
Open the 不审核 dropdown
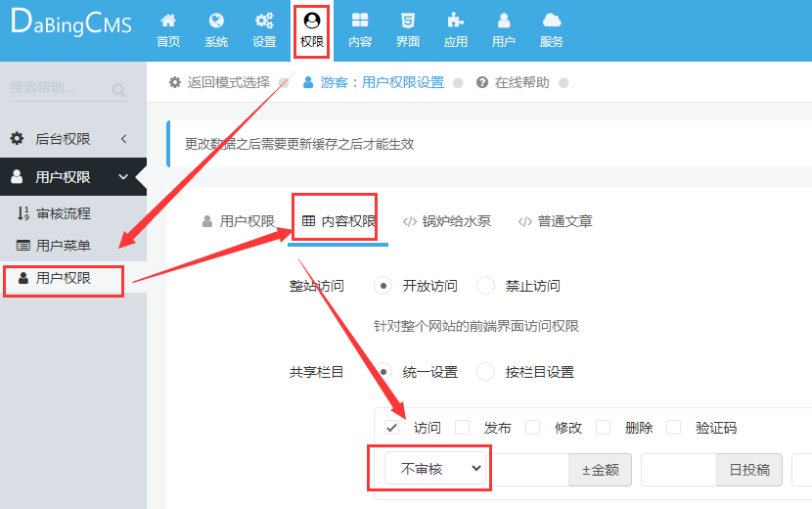[435, 469]
